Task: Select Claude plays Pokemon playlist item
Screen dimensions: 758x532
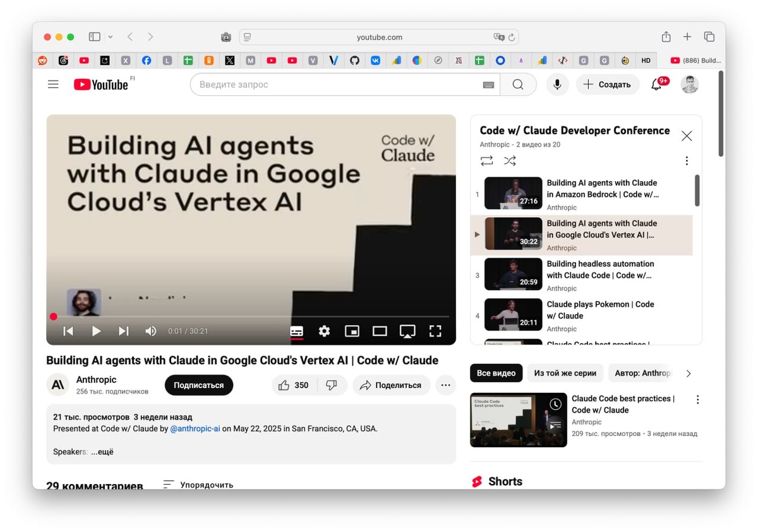Action: tap(582, 316)
